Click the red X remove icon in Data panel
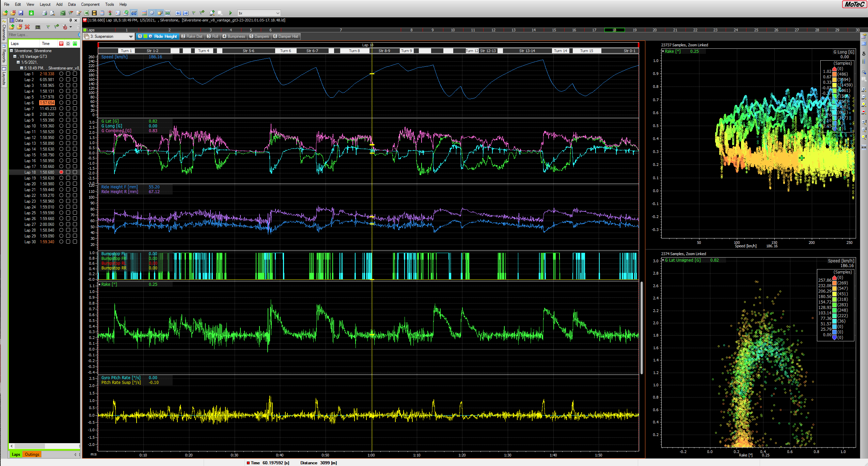Screen dimensions: 868x466 [27, 27]
